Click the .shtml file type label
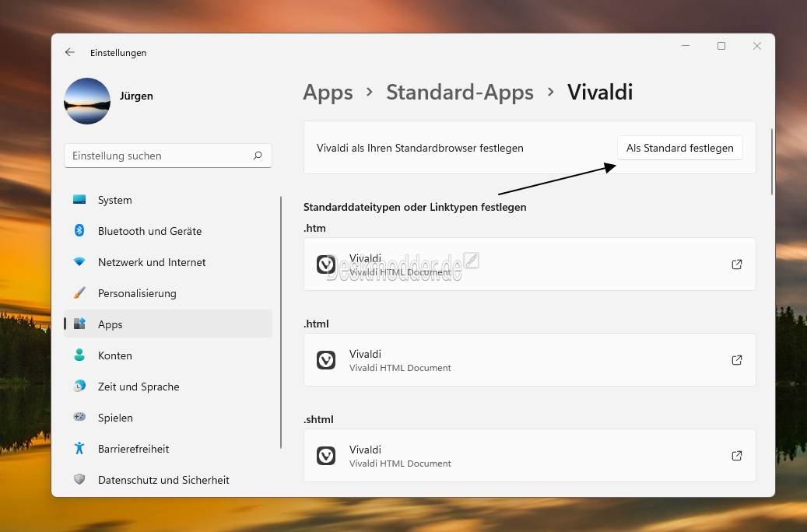Viewport: 807px width, 532px height. [318, 419]
